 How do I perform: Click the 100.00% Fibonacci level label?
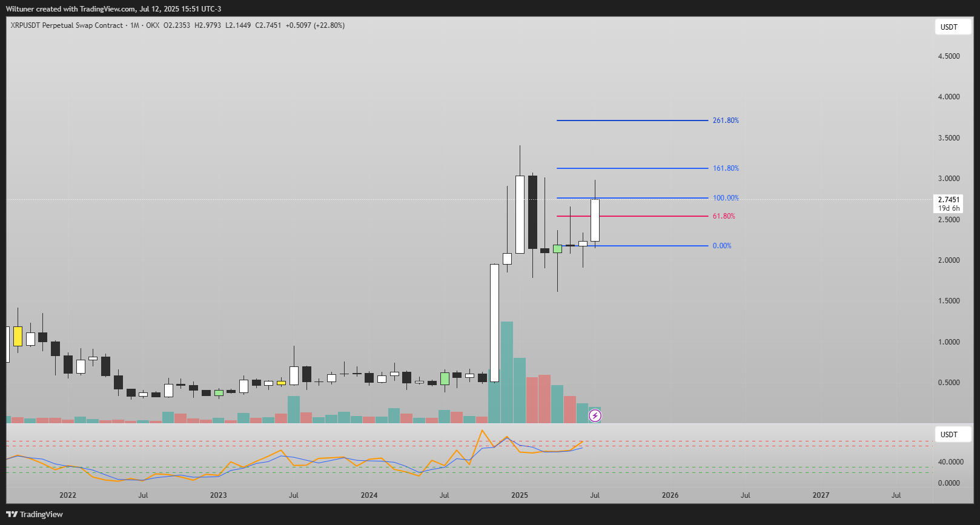pyautogui.click(x=726, y=198)
